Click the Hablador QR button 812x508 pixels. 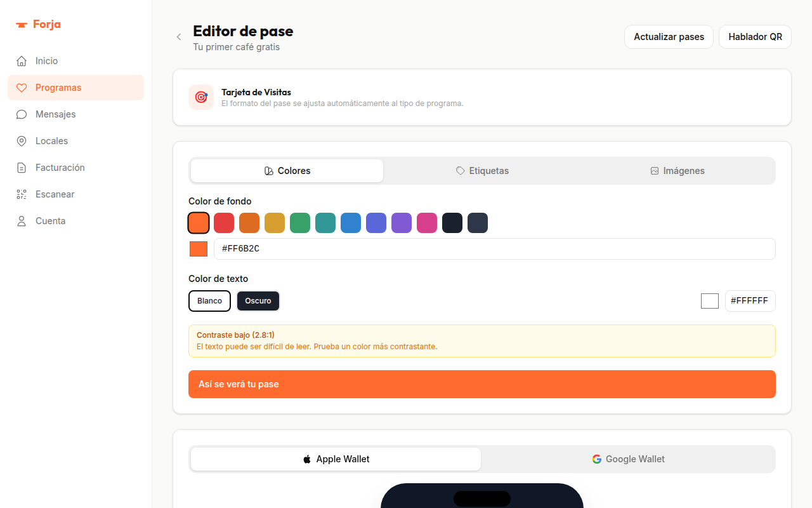click(x=755, y=37)
